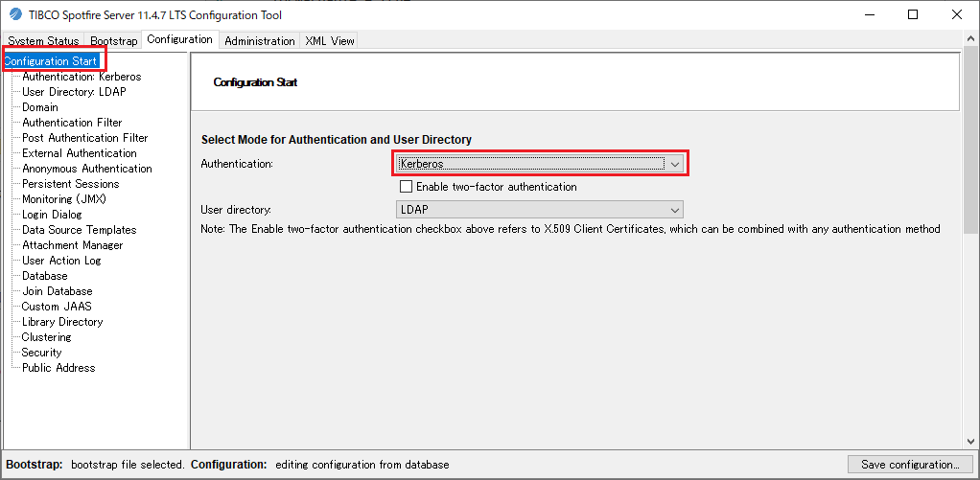Viewport: 980px width, 480px height.
Task: Open the XML View tab
Action: tap(329, 41)
